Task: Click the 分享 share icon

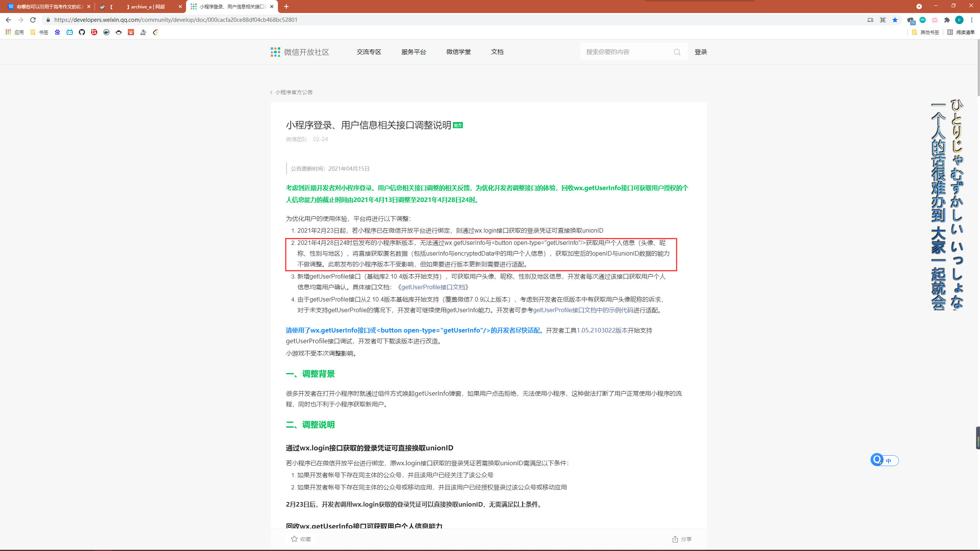Action: tap(675, 539)
